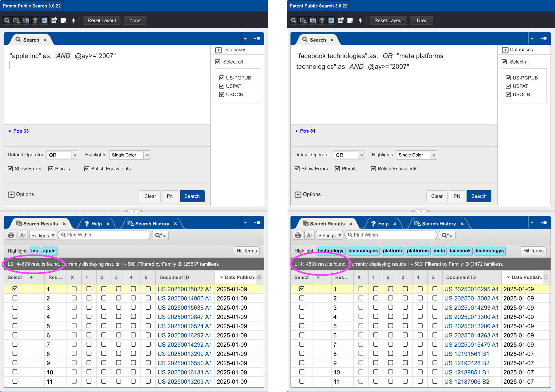Click text-size icon in right results toolbar

tap(309, 235)
